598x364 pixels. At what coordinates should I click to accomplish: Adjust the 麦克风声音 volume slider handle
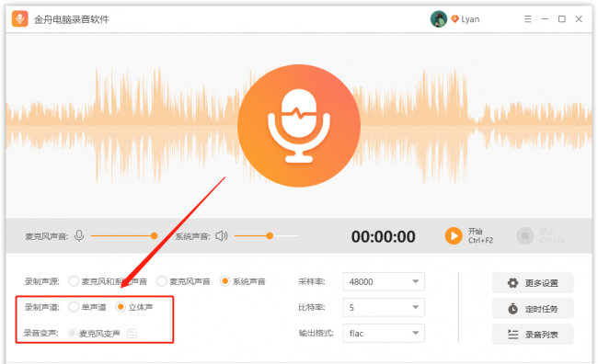(154, 236)
